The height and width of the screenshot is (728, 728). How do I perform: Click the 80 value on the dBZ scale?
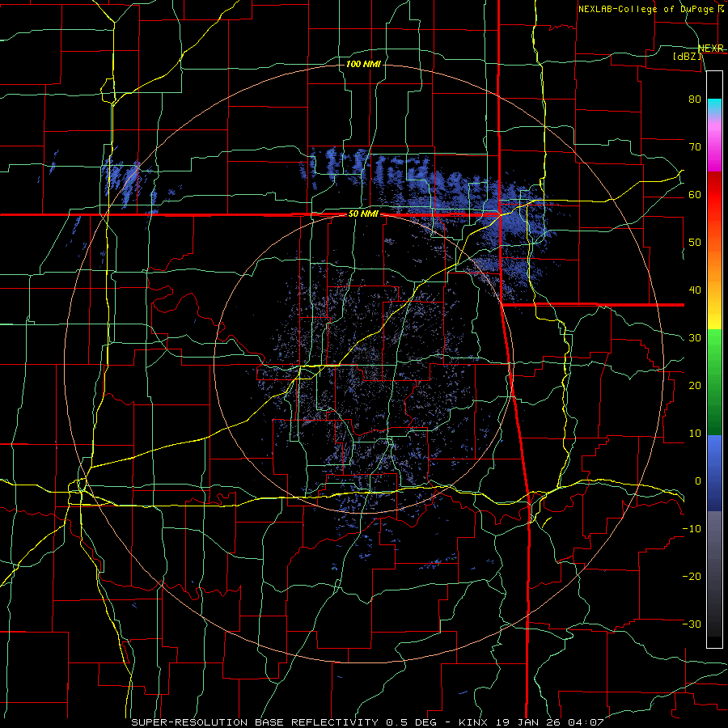pos(695,99)
